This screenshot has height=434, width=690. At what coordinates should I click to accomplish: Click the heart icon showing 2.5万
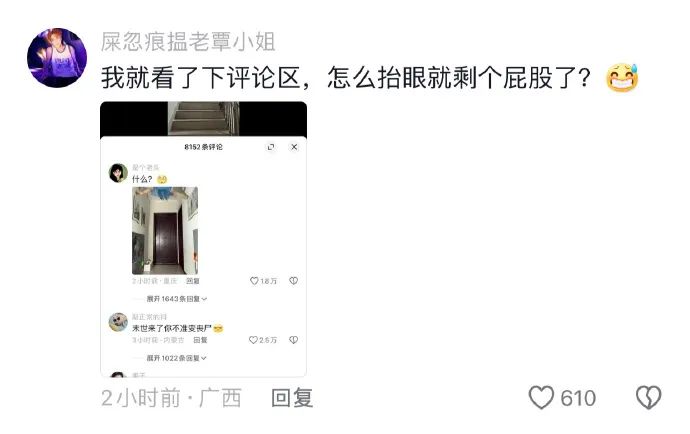253,340
